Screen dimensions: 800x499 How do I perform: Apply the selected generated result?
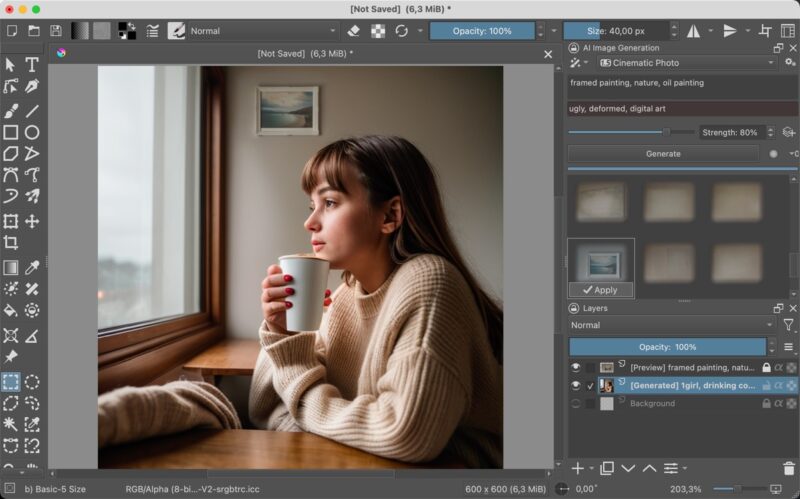[x=601, y=290]
